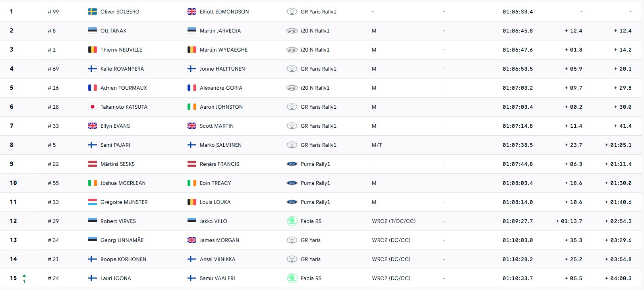Click co-driver Scott Martin's name
This screenshot has width=644, height=290.
217,126
